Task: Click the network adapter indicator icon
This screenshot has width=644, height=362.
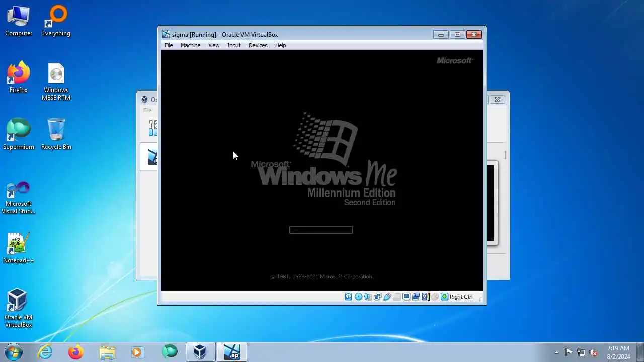Action: 377,297
